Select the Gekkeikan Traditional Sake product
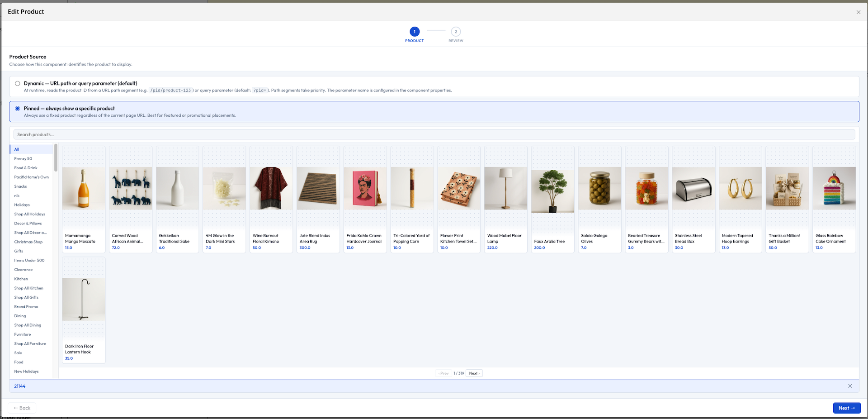This screenshot has height=419, width=868. coord(178,199)
